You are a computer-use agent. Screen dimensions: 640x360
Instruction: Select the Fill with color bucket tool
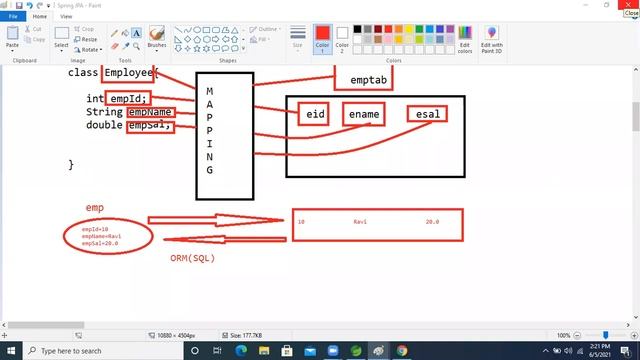(125, 33)
